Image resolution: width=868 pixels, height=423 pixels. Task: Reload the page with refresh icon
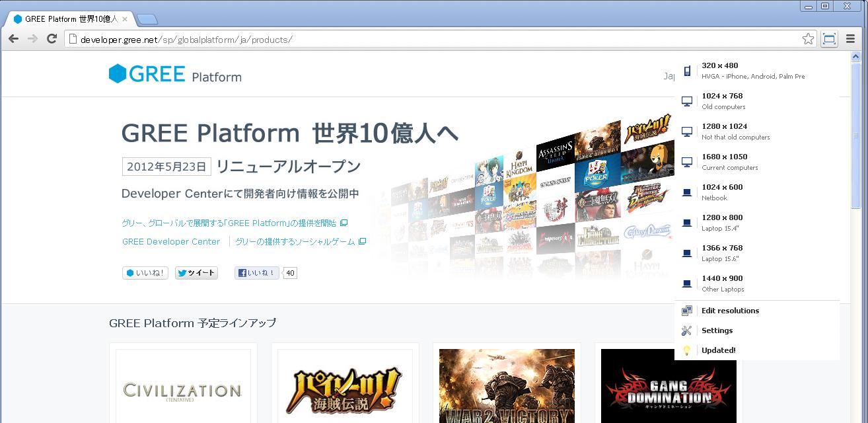click(52, 40)
